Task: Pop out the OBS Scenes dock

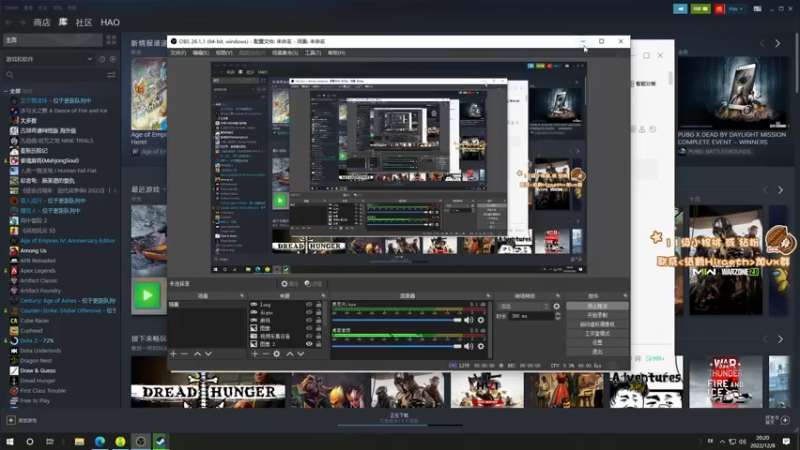Action: point(242,296)
